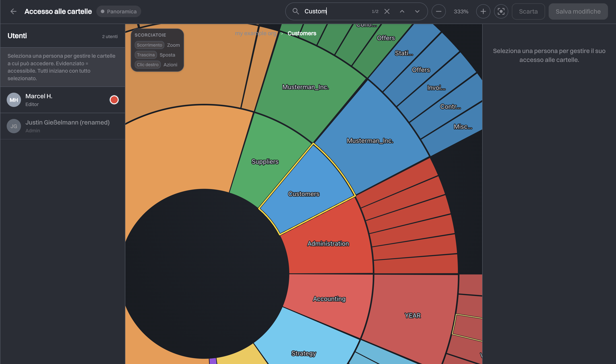Click inside the Custom search field
Screen dimensions: 616x364
tap(336, 11)
